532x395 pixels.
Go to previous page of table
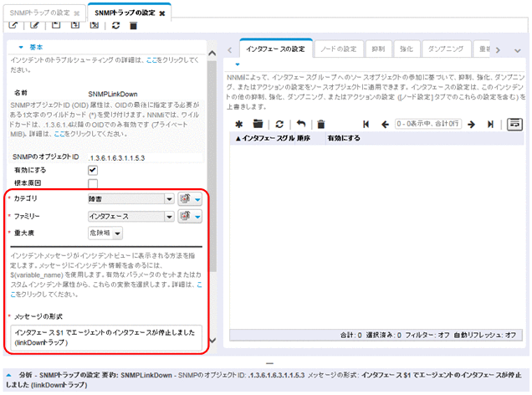tap(385, 125)
